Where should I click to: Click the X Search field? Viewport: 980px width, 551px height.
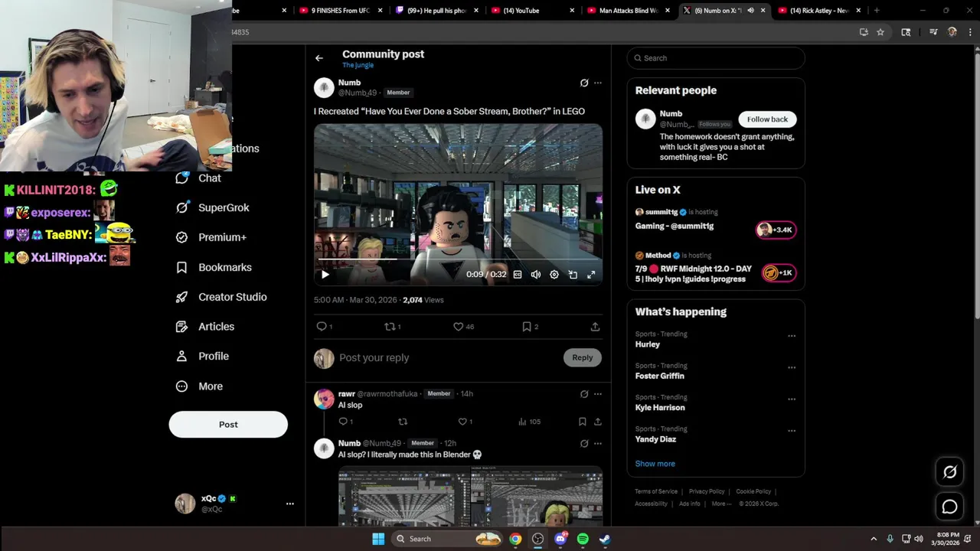[716, 58]
